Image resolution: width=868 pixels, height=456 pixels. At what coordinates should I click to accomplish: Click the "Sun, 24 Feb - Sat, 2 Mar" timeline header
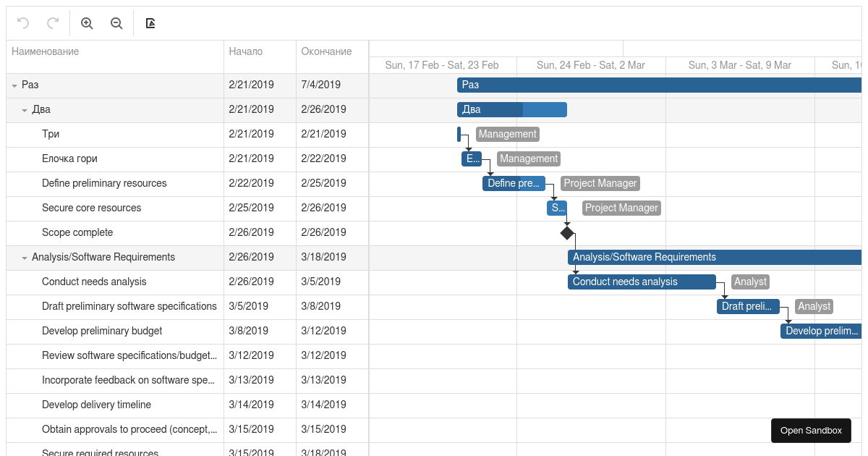coord(590,65)
